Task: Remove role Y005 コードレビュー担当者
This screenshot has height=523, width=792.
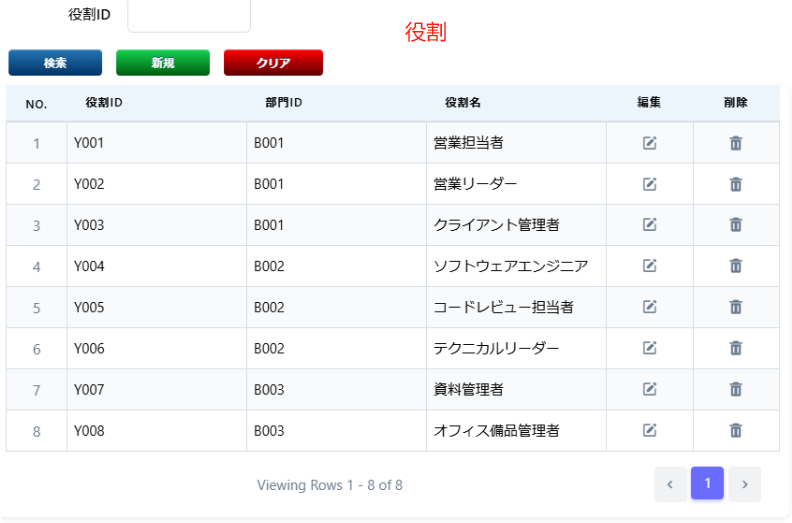Action: pyautogui.click(x=736, y=307)
